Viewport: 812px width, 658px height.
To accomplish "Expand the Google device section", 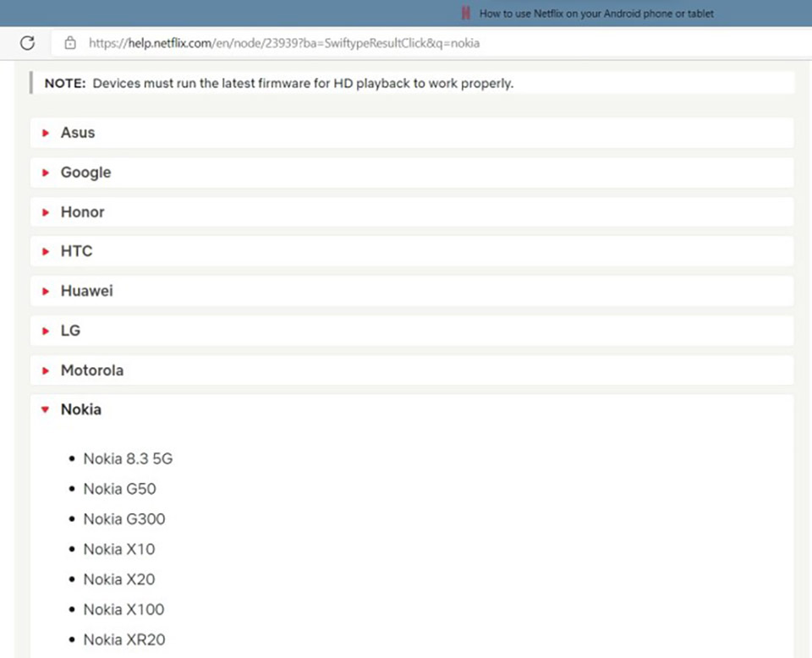I will click(x=412, y=173).
